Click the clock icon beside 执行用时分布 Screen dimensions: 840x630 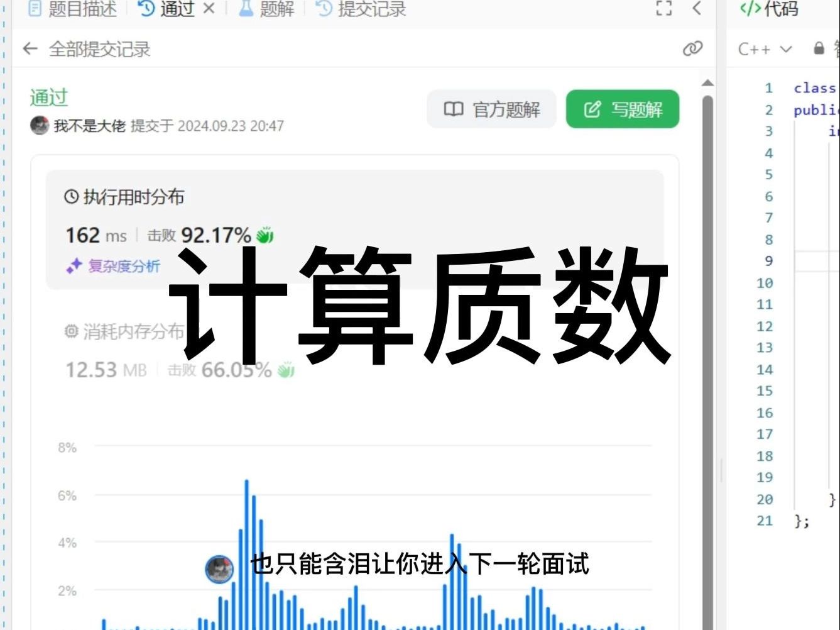coord(71,196)
